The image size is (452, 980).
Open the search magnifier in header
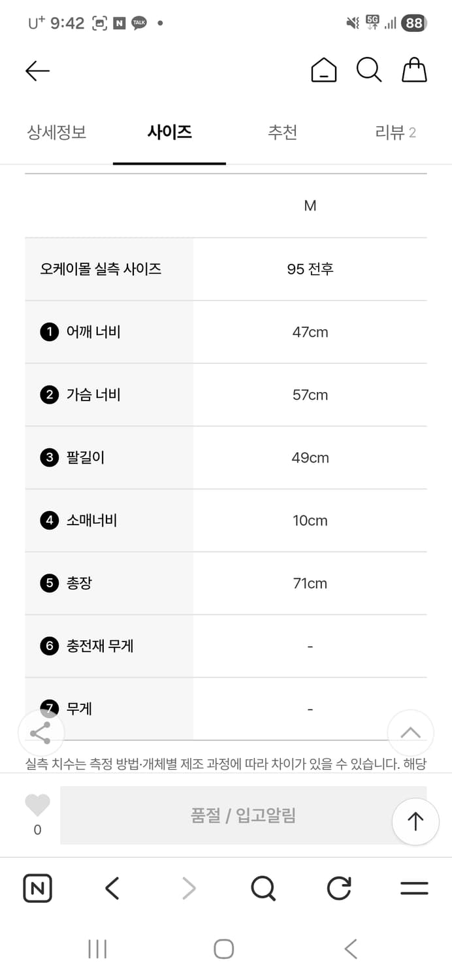click(x=368, y=70)
